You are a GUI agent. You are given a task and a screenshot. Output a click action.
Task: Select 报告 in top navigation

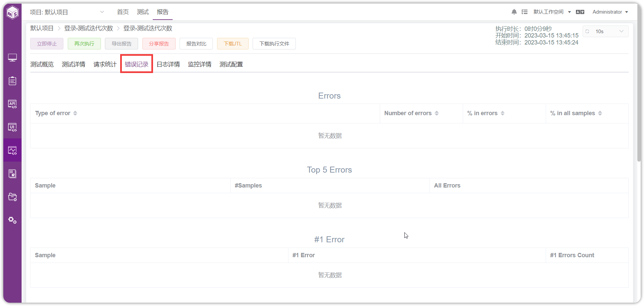click(x=163, y=12)
